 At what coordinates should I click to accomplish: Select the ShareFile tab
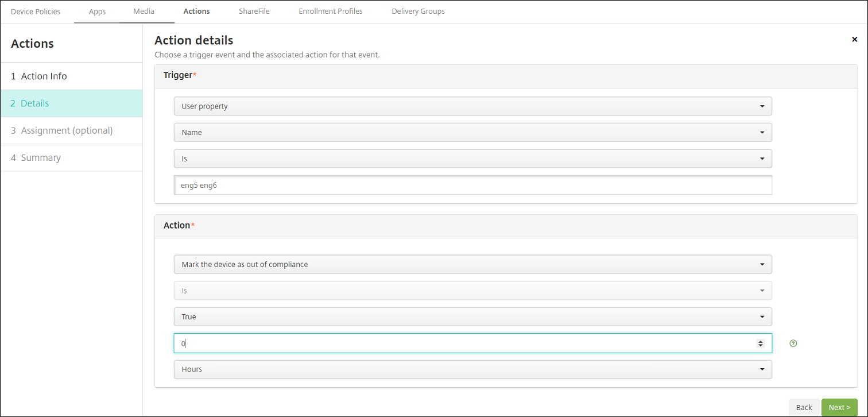pyautogui.click(x=254, y=11)
